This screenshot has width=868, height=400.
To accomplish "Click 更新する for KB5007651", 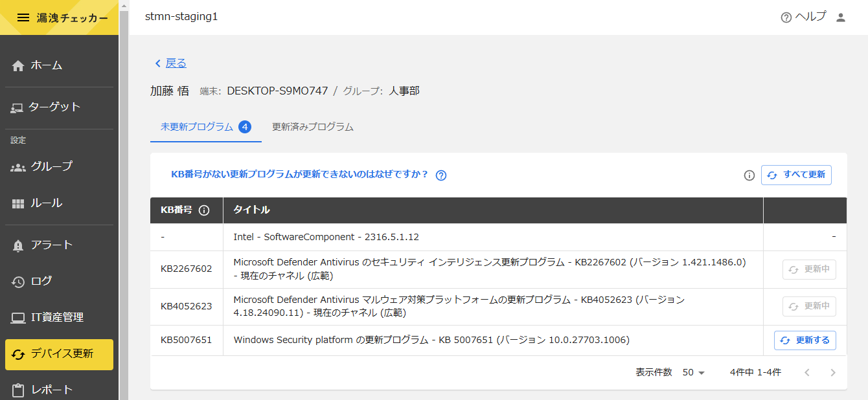I will click(x=805, y=340).
